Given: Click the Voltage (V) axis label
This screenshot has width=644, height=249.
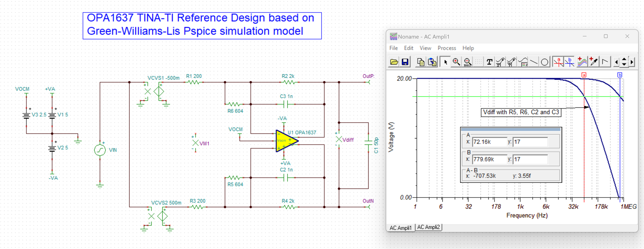Looking at the screenshot, I should tap(391, 137).
